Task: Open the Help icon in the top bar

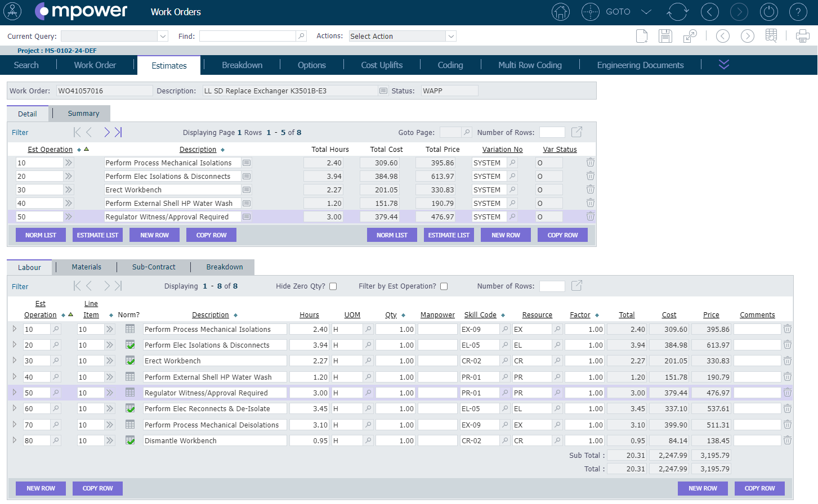Action: tap(798, 12)
